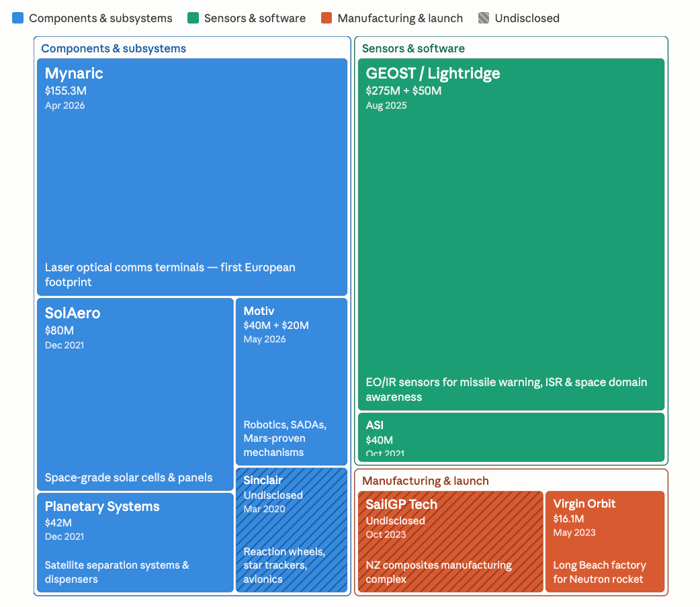Click the $80M value in SolAero tile
Image resolution: width=700 pixels, height=607 pixels.
(x=59, y=330)
